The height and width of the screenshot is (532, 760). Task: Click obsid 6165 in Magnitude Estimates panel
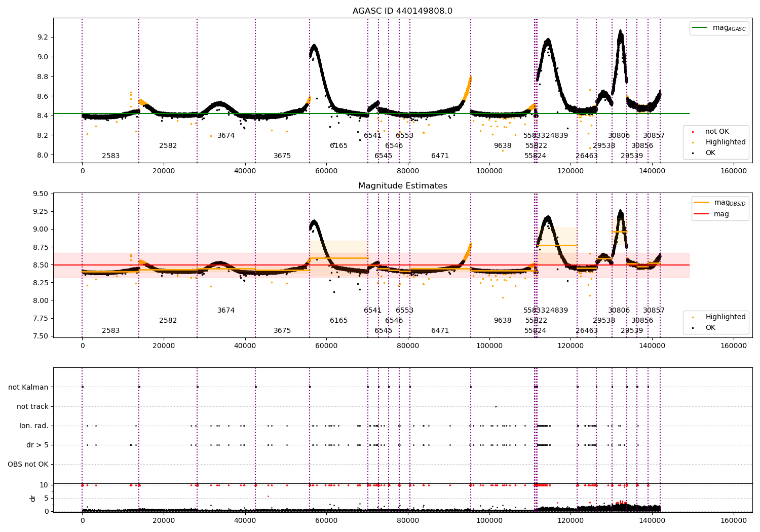point(339,321)
